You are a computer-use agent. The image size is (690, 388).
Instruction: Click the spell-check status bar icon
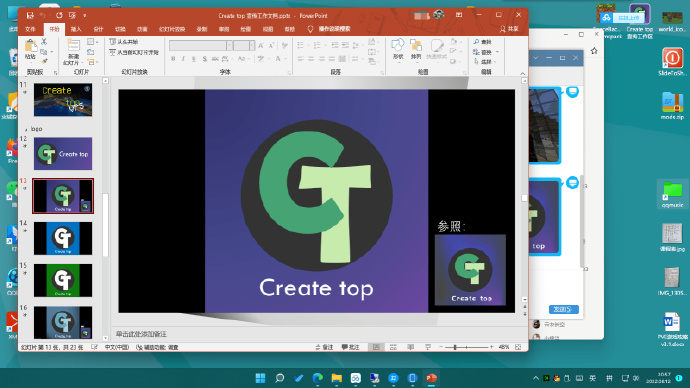click(x=94, y=347)
